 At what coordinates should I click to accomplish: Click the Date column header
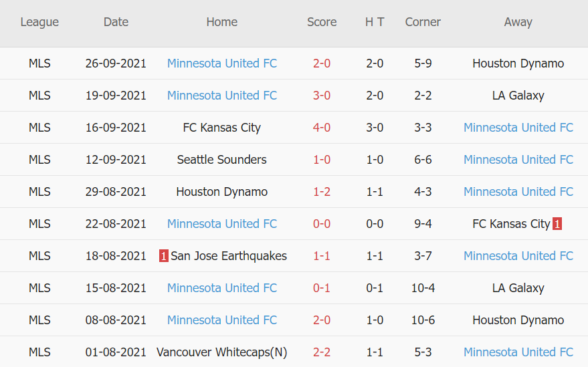pyautogui.click(x=116, y=22)
